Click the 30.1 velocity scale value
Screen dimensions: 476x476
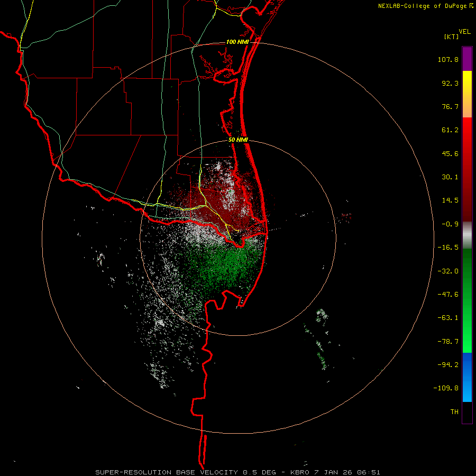point(450,177)
